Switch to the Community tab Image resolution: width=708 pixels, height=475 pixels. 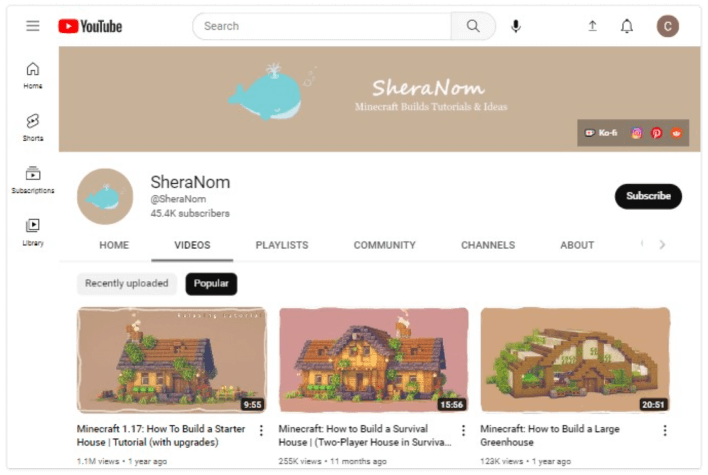(x=384, y=245)
